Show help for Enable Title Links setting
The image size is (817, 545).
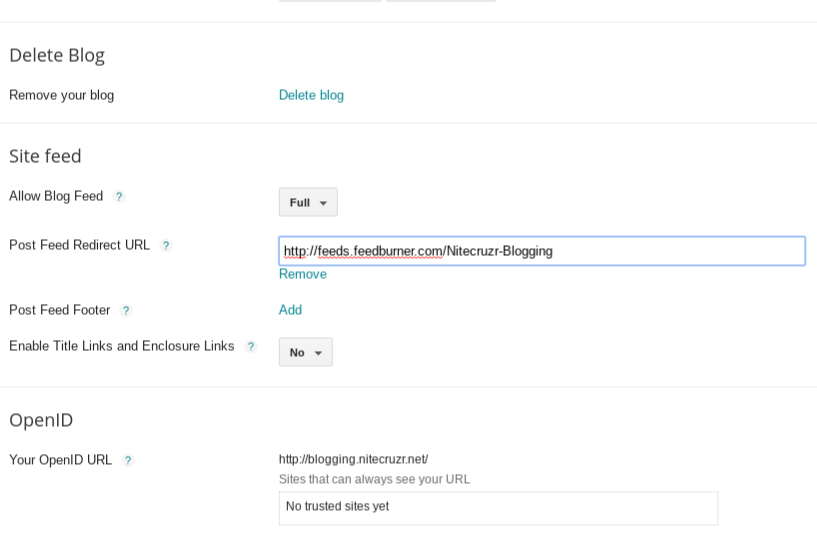click(x=251, y=347)
